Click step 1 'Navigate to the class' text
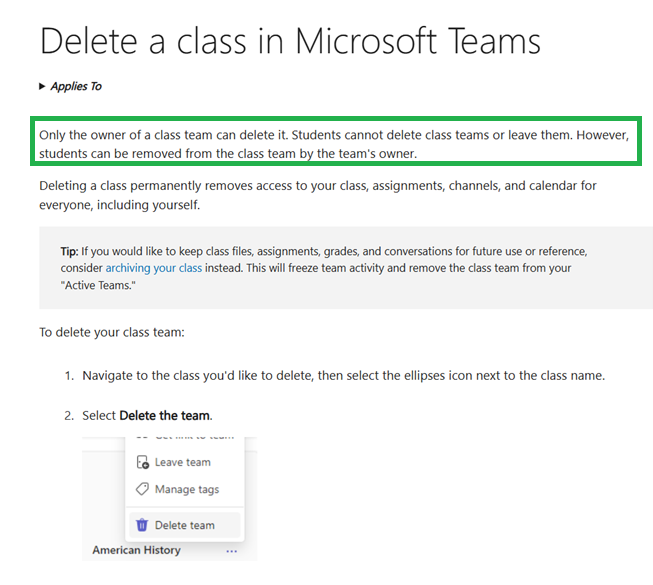 click(x=344, y=376)
